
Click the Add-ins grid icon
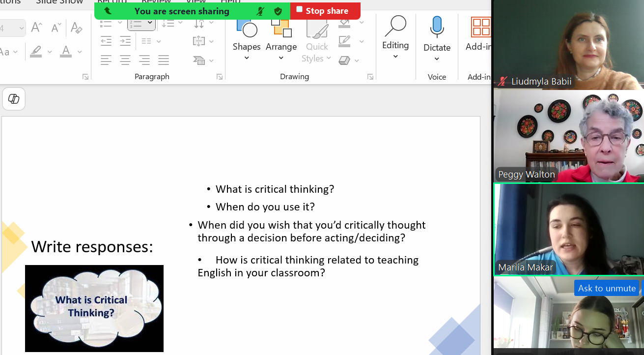click(480, 28)
